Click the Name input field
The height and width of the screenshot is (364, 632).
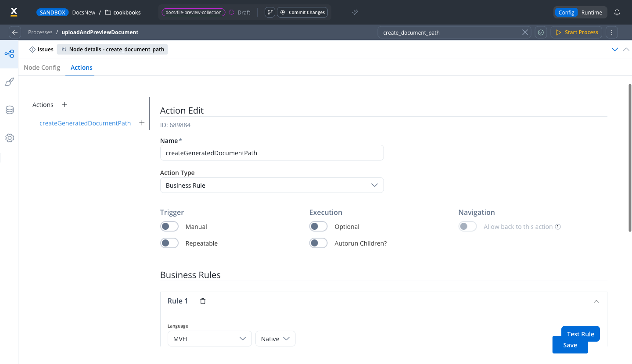click(272, 153)
